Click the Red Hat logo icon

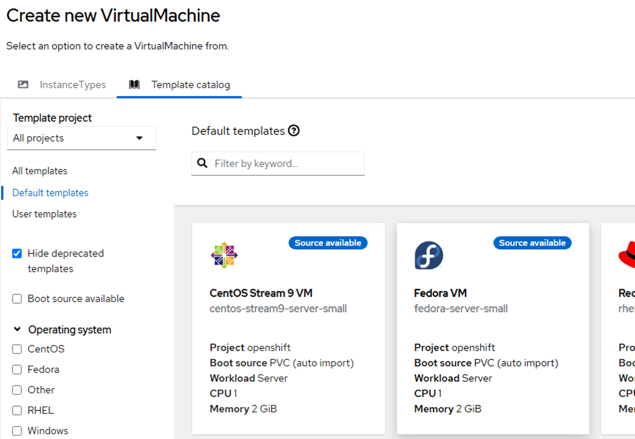point(627,255)
